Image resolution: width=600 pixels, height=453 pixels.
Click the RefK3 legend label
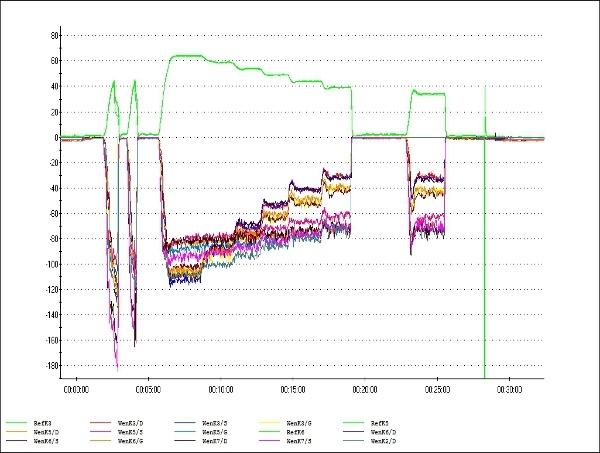(x=42, y=423)
